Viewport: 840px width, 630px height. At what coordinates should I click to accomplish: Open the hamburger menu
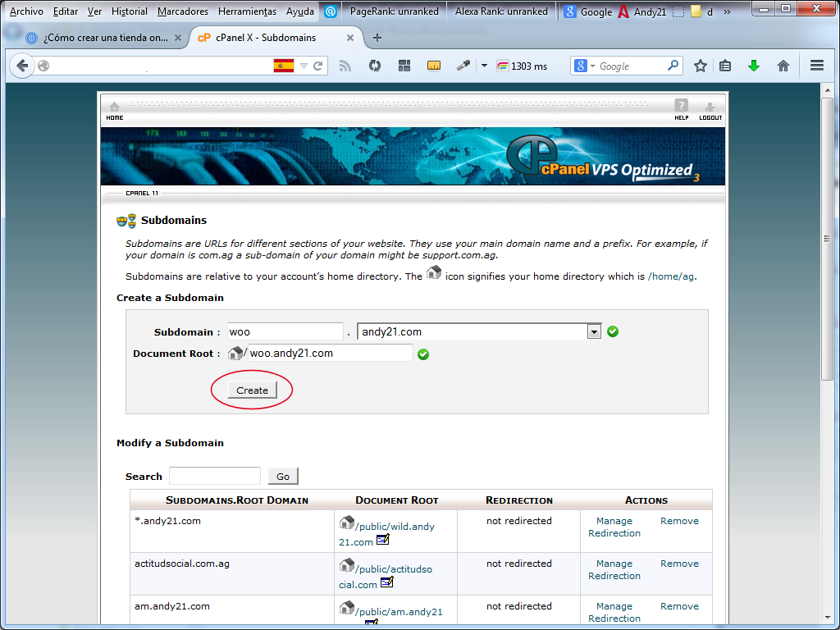click(x=817, y=66)
